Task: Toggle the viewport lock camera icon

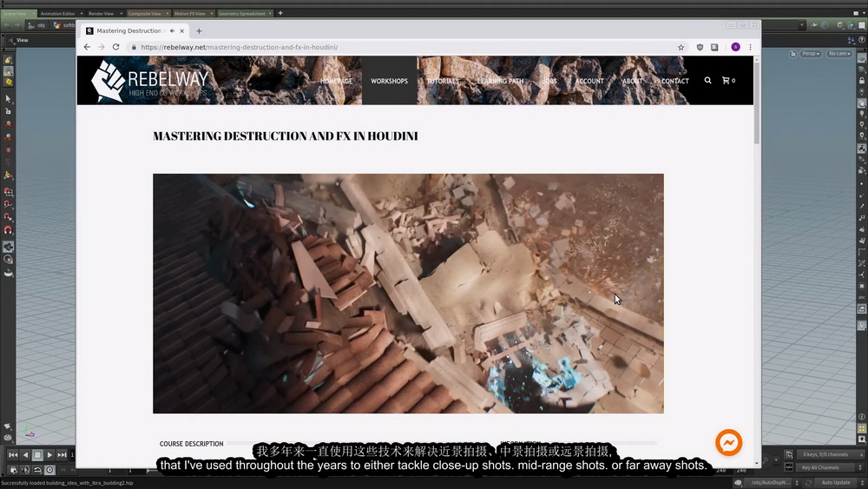Action: coord(792,54)
